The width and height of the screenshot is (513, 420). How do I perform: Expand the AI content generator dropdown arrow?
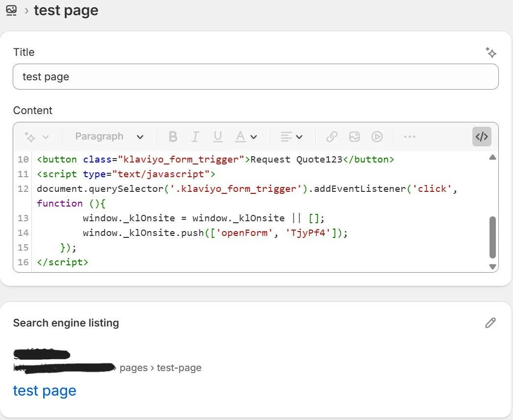tap(46, 137)
